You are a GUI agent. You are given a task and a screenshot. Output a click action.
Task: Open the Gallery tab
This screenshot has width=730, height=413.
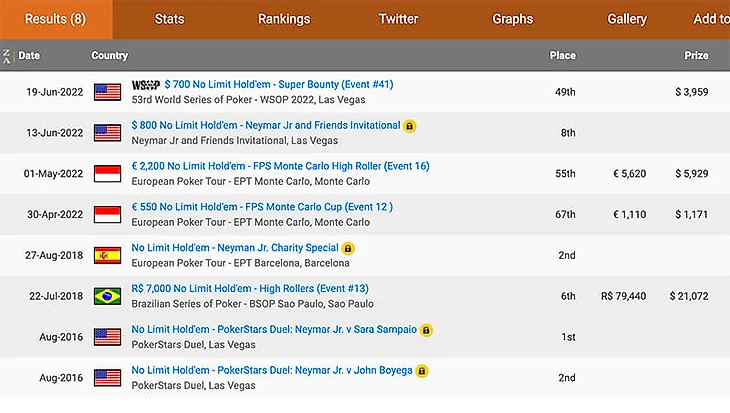tap(627, 19)
